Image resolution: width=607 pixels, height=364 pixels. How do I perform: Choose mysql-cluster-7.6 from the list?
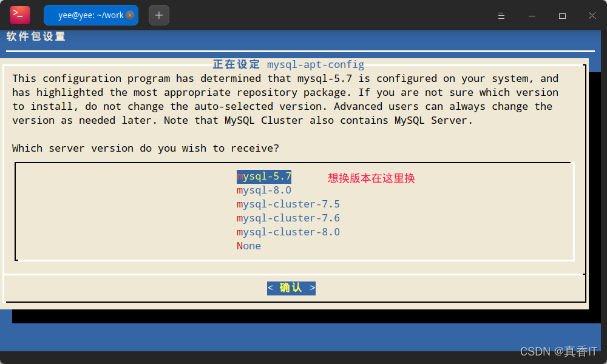[x=288, y=218]
